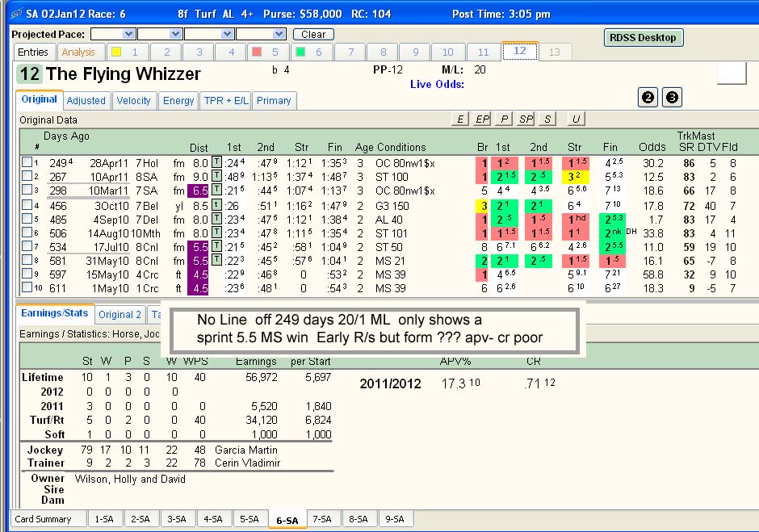The image size is (759, 532).
Task: Click the RDSS Desktop button
Action: [x=643, y=38]
